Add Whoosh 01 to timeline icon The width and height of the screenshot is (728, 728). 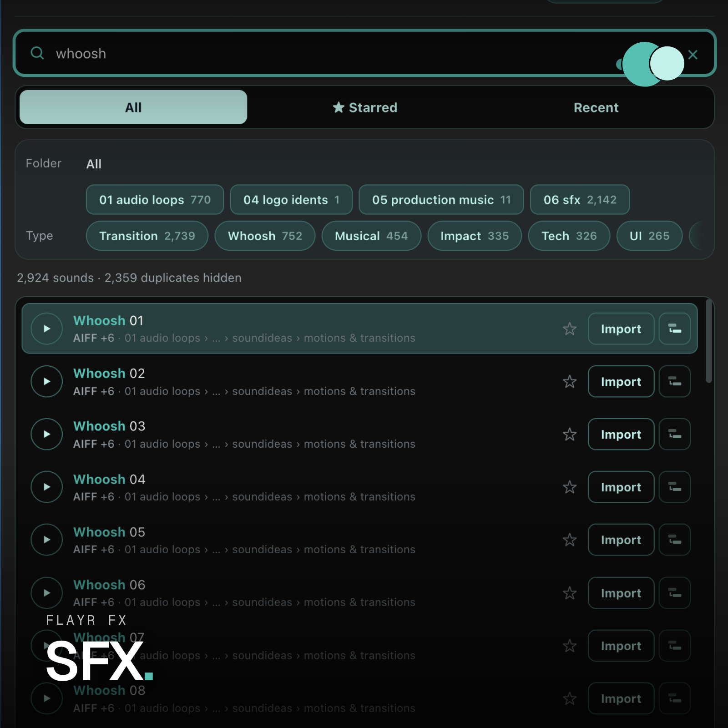click(675, 329)
